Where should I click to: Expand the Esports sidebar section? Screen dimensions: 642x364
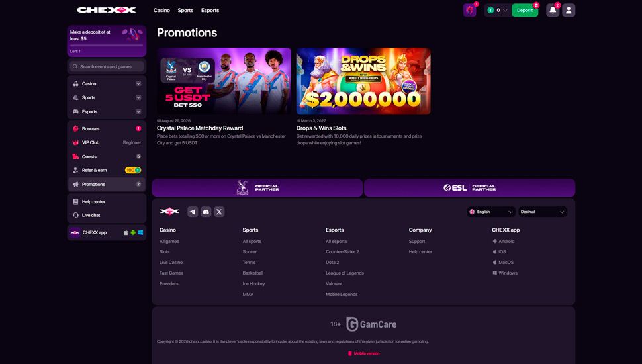coord(107,111)
